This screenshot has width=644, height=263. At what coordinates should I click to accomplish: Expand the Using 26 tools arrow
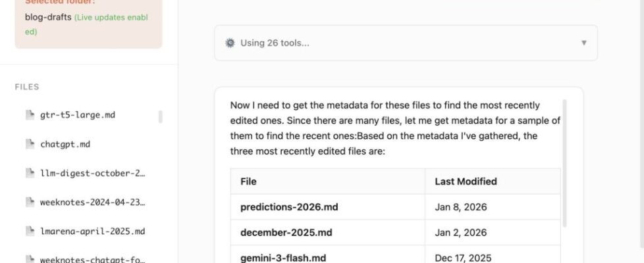583,43
